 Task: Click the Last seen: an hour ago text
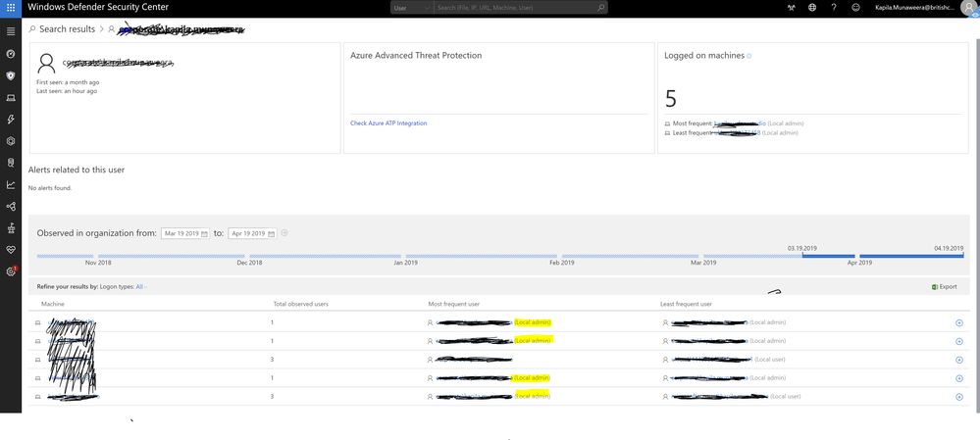(x=67, y=91)
